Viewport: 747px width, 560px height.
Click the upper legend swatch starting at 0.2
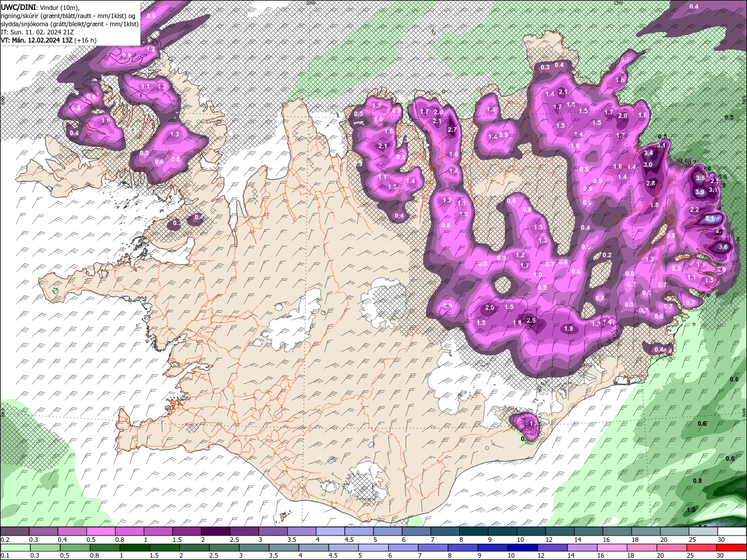[15, 531]
